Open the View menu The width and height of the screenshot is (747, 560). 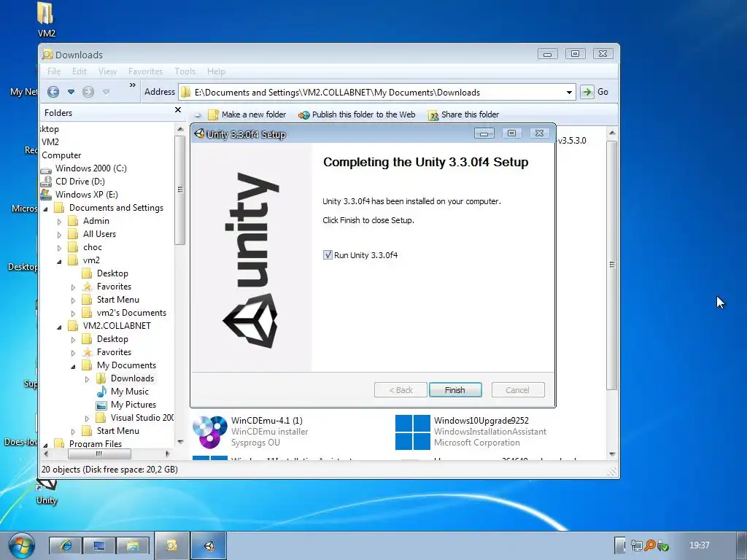click(x=108, y=71)
